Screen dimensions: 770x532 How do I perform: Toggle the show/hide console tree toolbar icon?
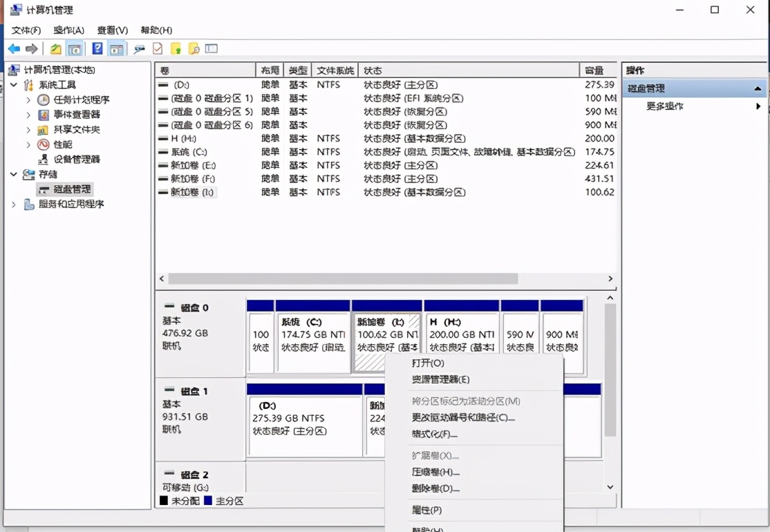click(x=74, y=48)
